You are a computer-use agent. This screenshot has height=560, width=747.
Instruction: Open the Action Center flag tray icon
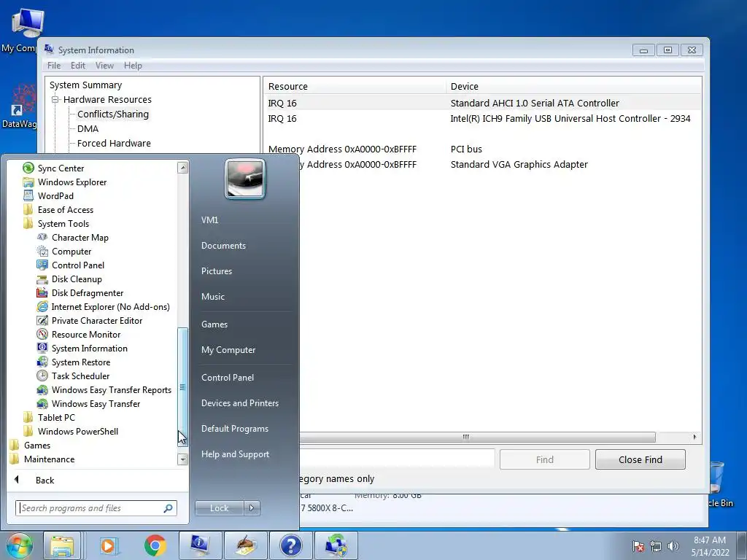coord(638,546)
